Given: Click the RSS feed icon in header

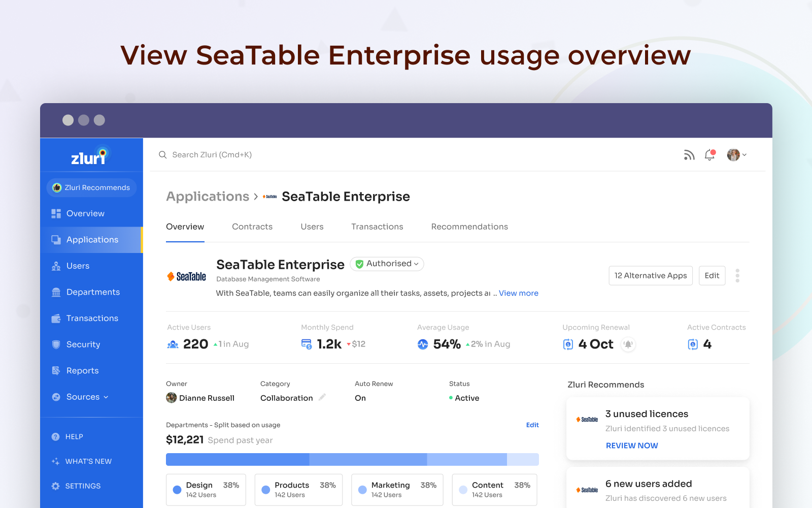Looking at the screenshot, I should coord(689,155).
